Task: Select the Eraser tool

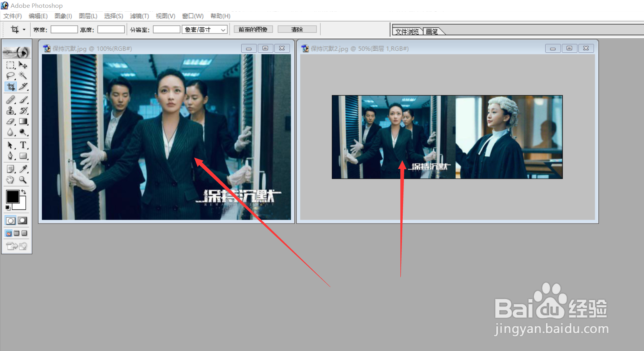Action: [x=11, y=122]
